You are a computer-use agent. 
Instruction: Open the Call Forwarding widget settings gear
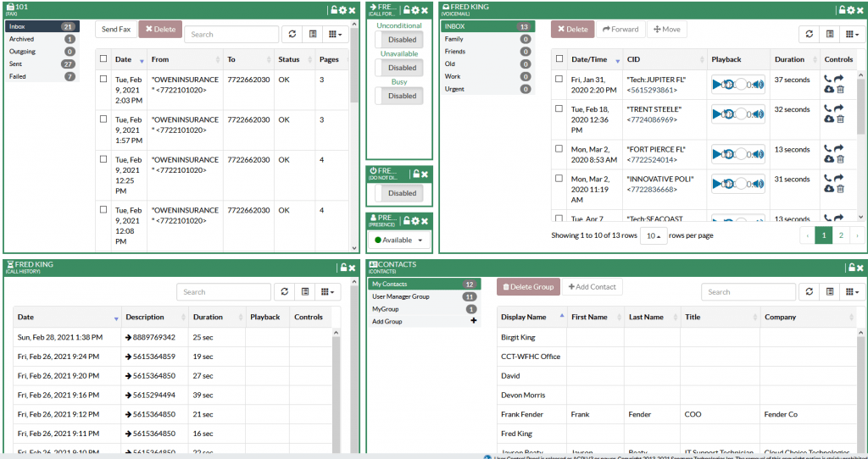tap(415, 10)
